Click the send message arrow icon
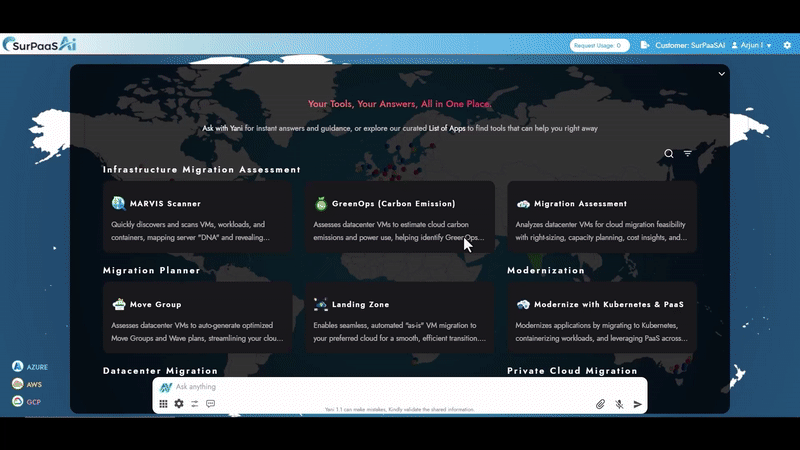The width and height of the screenshot is (800, 450). point(638,404)
